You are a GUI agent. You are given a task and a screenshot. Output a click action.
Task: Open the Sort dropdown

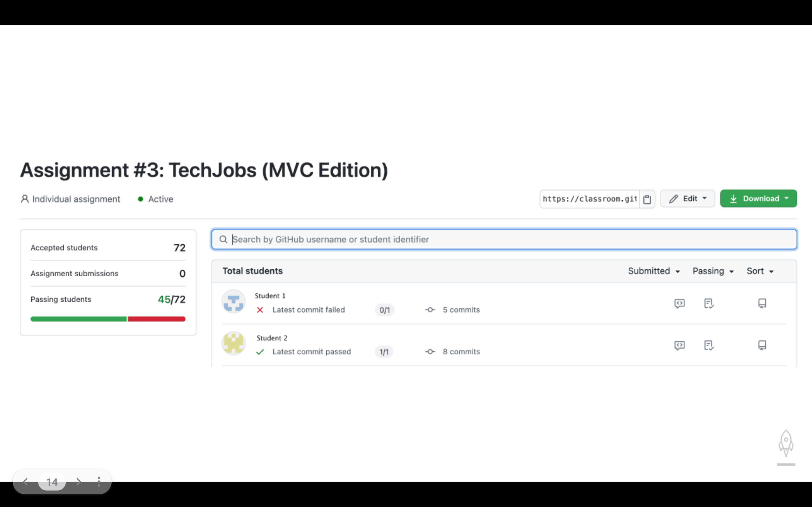click(760, 271)
